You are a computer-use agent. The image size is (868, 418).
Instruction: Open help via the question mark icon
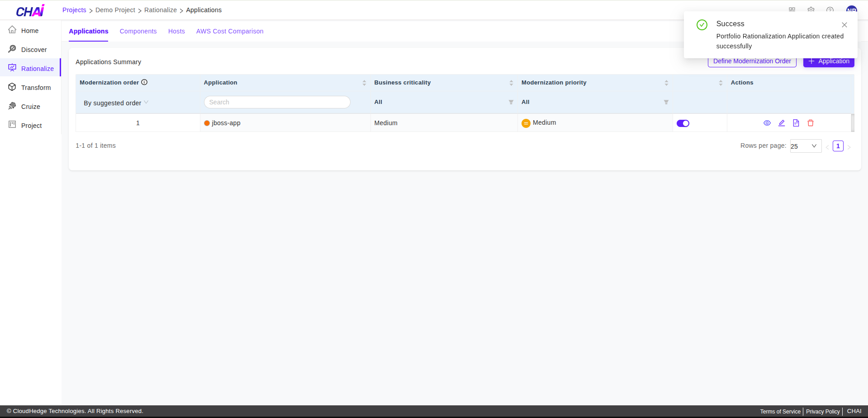click(830, 10)
